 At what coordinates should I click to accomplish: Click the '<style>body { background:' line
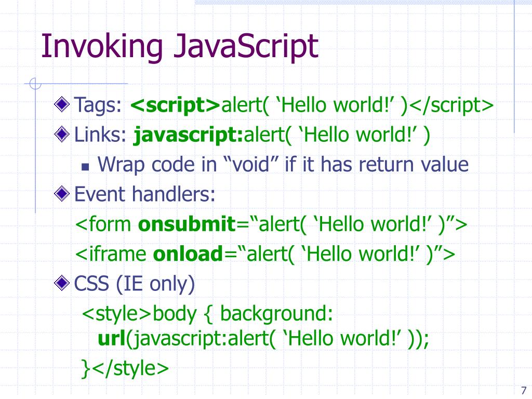click(207, 314)
